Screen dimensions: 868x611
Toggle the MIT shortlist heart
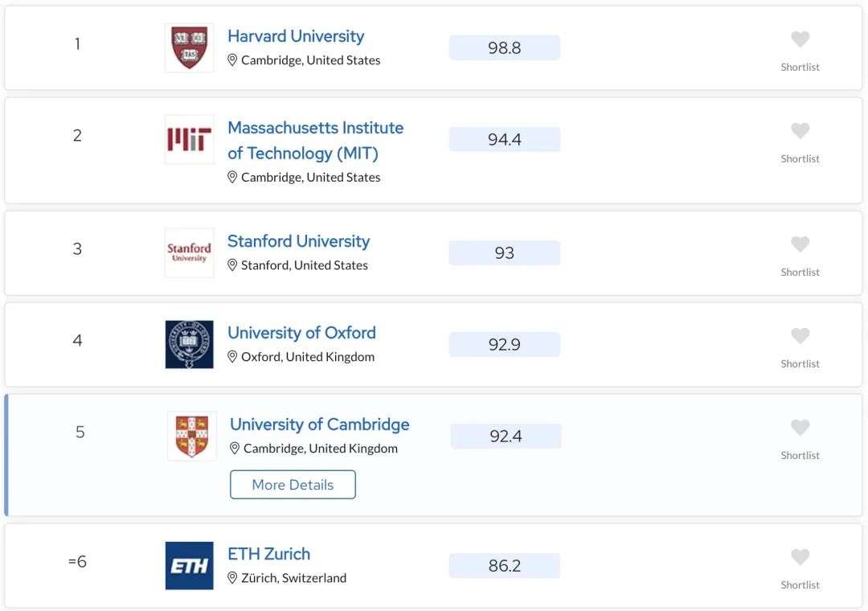(x=800, y=131)
